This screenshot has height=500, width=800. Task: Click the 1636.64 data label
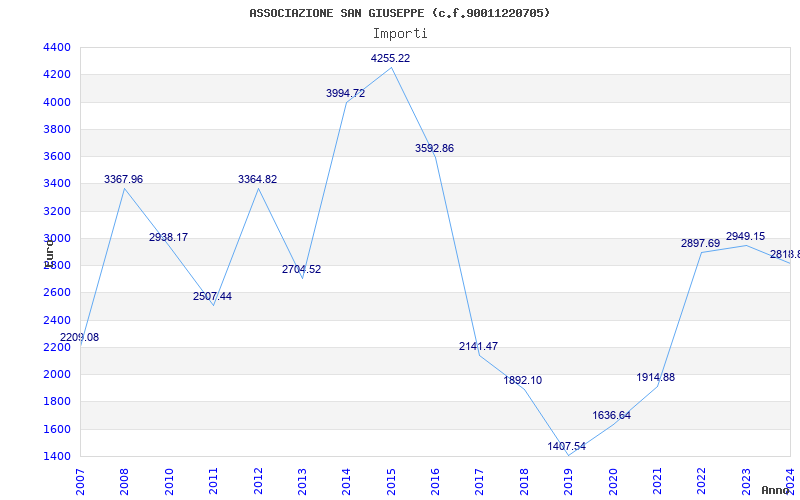(611, 416)
